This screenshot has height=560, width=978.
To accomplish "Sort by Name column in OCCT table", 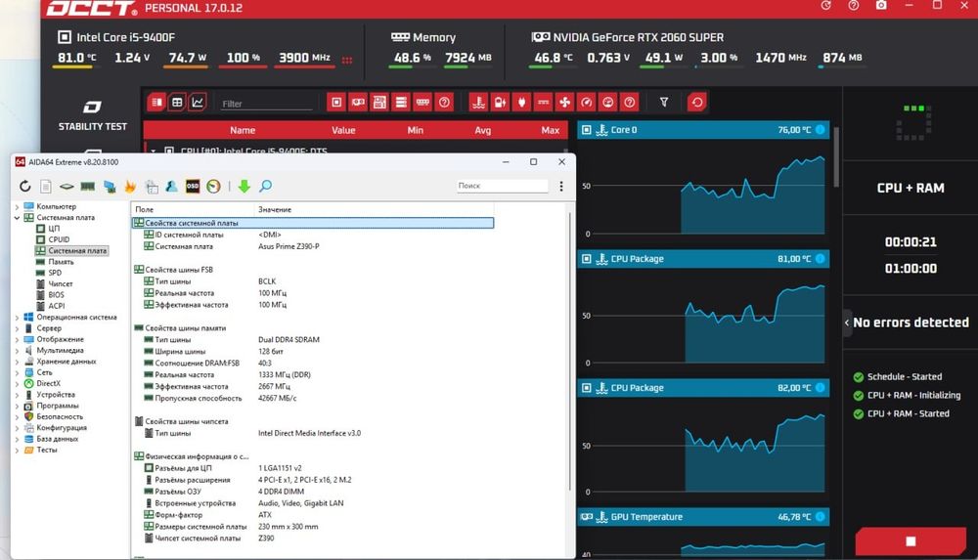I will (x=242, y=130).
